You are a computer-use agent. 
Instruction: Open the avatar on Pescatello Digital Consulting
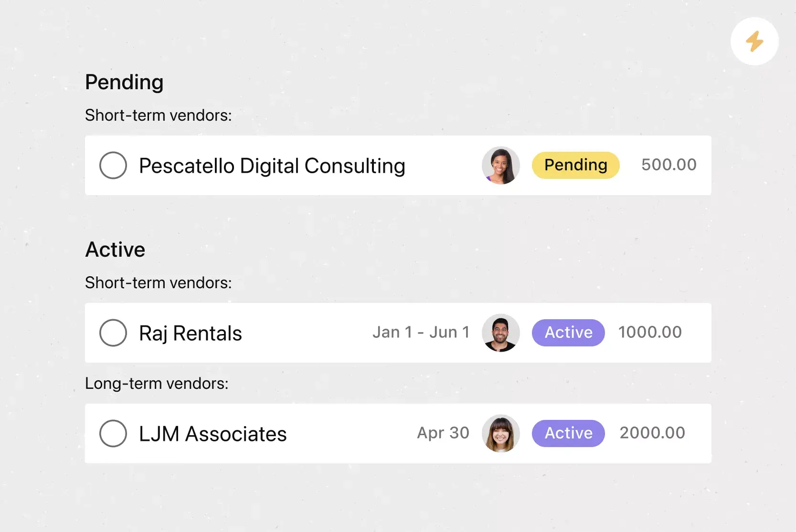click(x=500, y=165)
